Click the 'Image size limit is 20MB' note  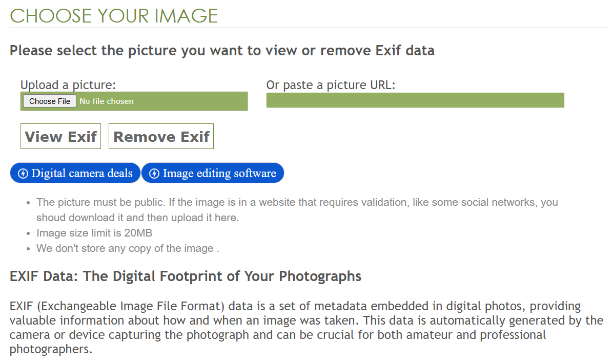pos(94,233)
